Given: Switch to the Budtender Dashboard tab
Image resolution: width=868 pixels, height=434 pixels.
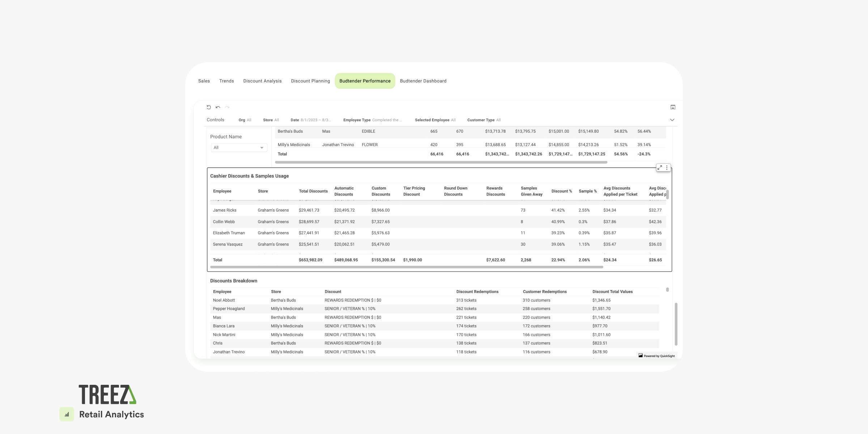Looking at the screenshot, I should [x=423, y=81].
